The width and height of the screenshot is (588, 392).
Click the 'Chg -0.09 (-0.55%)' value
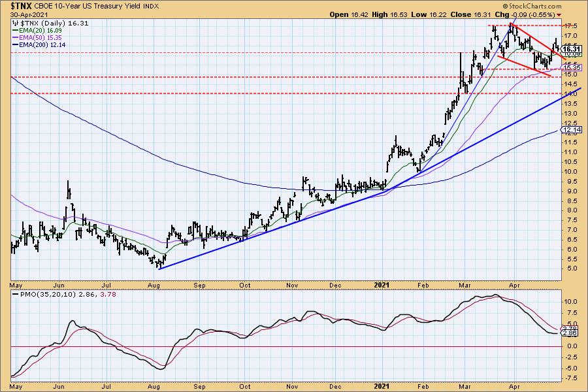tap(525, 14)
